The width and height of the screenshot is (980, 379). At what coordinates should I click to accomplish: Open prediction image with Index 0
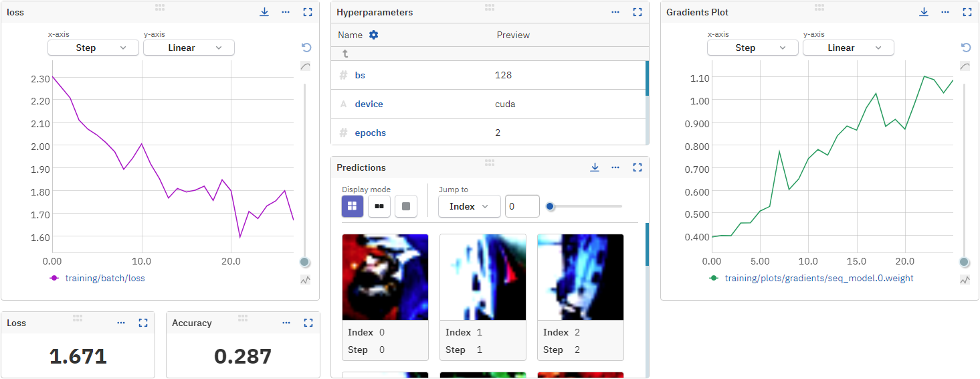[385, 277]
